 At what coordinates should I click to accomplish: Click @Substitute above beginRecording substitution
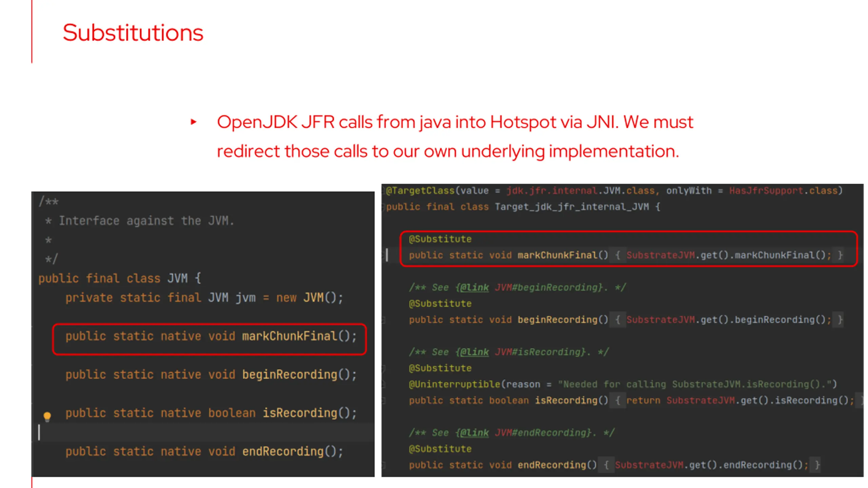440,304
